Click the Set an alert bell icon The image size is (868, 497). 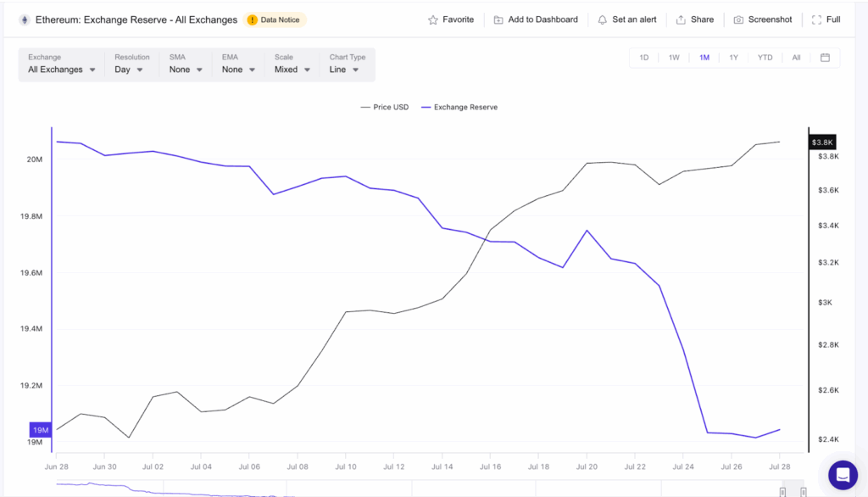603,20
